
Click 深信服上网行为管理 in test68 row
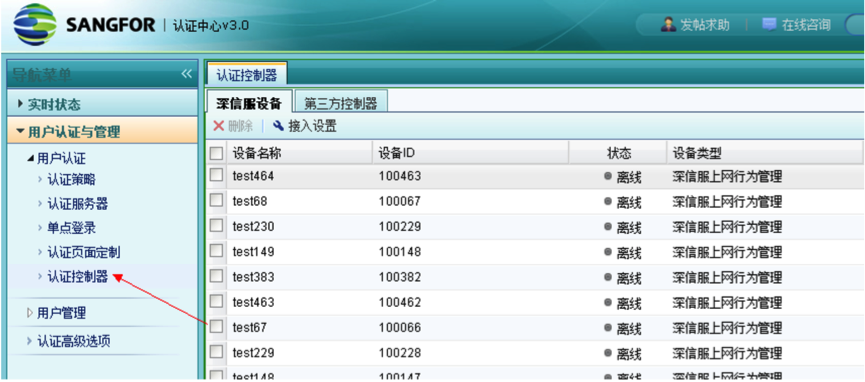[x=727, y=202]
